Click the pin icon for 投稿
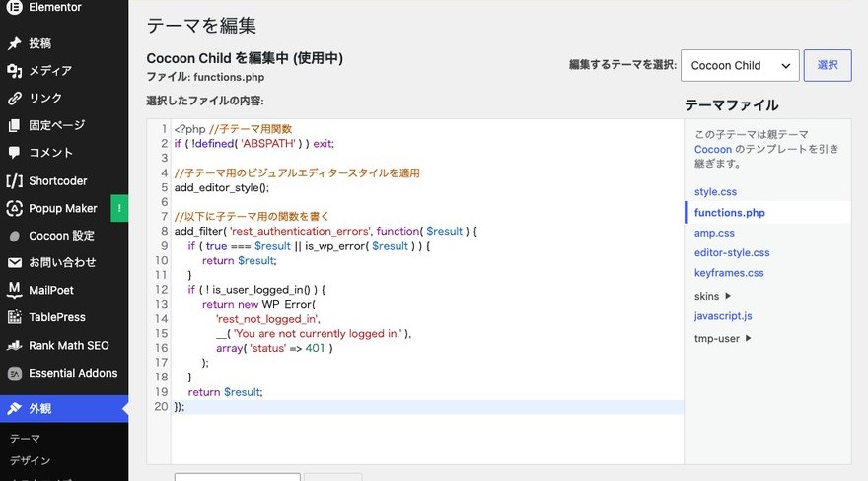The width and height of the screenshot is (868, 481). pyautogui.click(x=15, y=43)
